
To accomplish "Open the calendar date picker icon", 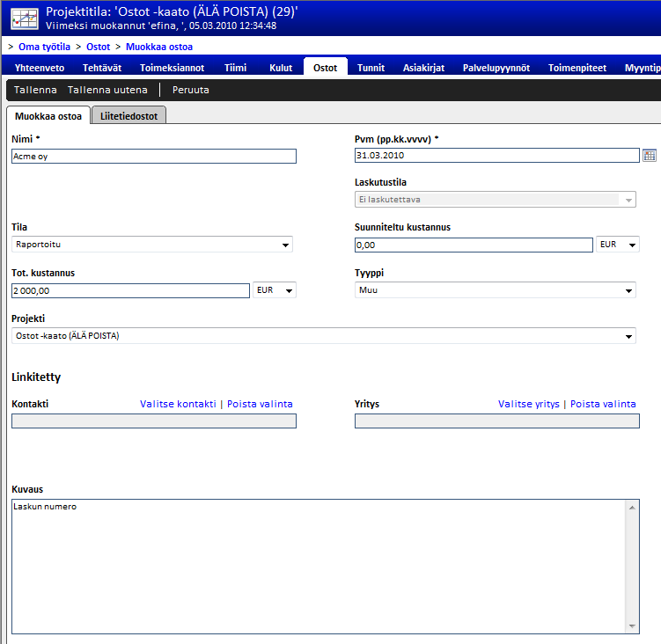I will [650, 156].
